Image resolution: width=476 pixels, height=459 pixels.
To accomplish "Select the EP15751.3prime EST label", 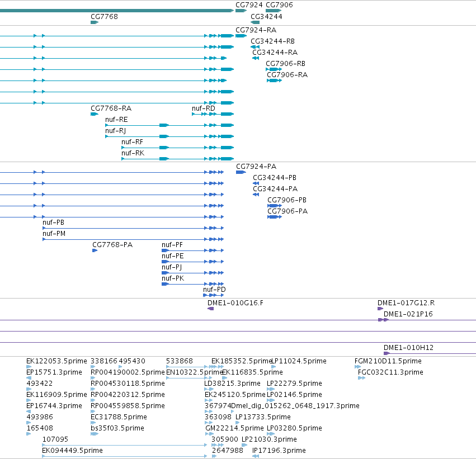I will 54,372.
